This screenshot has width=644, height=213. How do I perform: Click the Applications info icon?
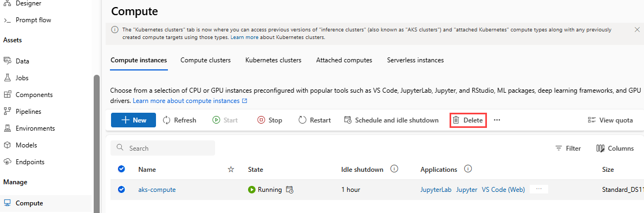[x=469, y=169]
